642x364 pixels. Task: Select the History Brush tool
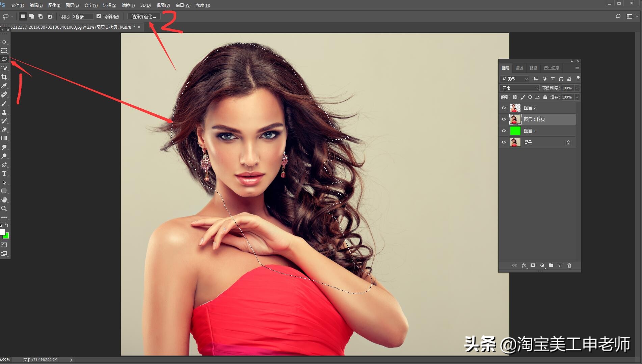click(4, 121)
